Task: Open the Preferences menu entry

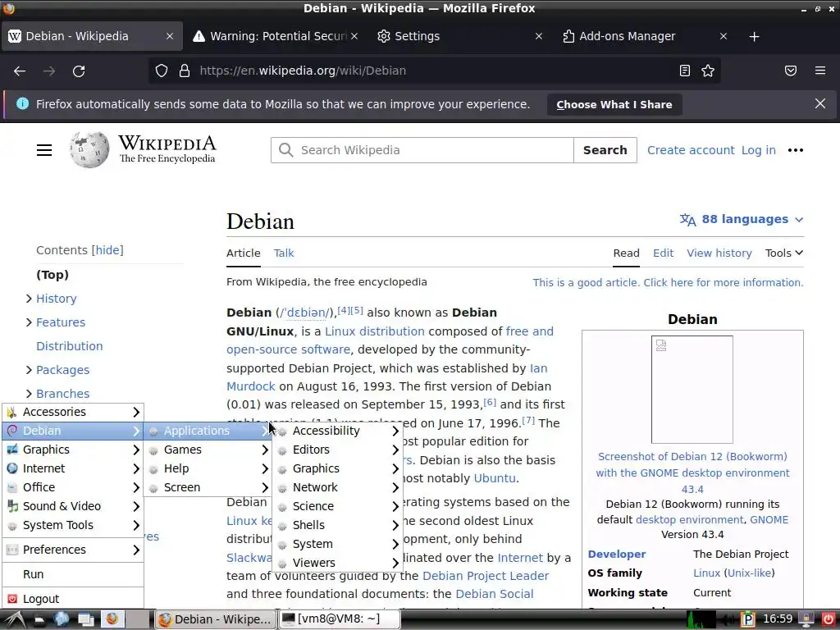Action: [x=73, y=550]
